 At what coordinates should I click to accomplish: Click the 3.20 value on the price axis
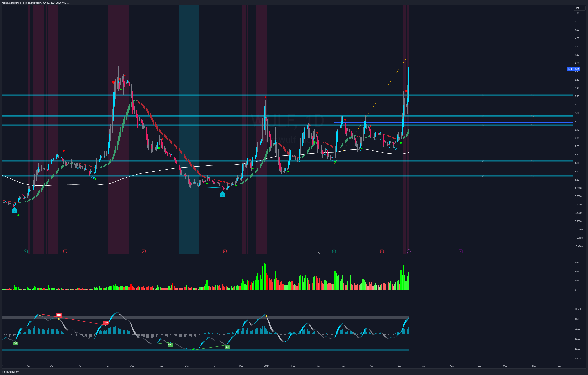(577, 96)
